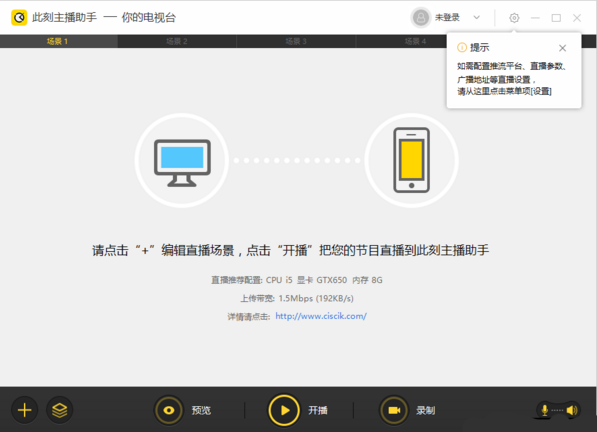Open settings gear in title bar

[514, 18]
